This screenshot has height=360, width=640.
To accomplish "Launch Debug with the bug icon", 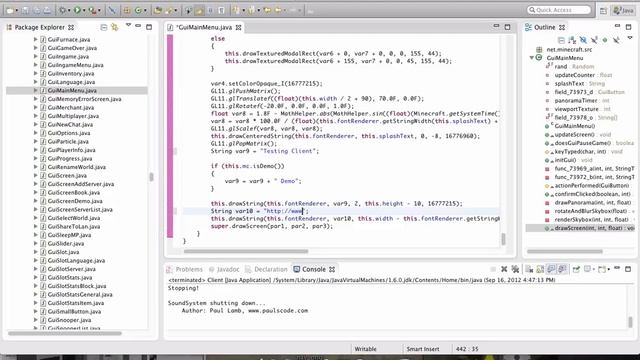I will click(62, 10).
